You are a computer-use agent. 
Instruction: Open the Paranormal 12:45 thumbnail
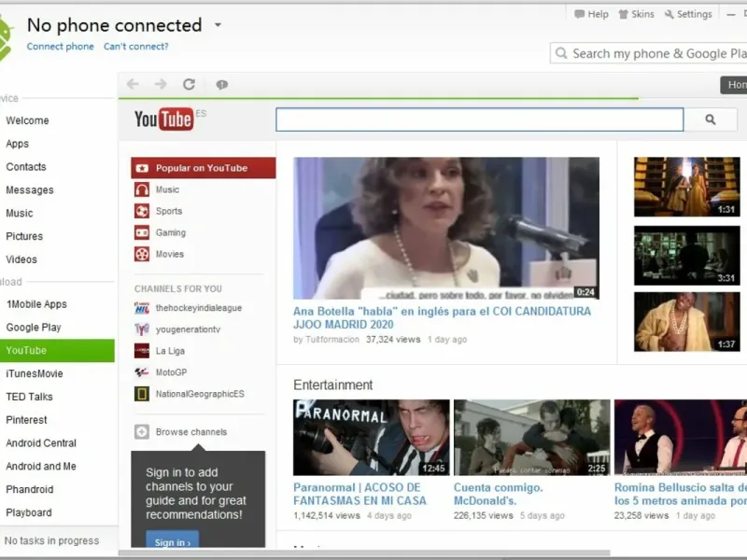(371, 437)
